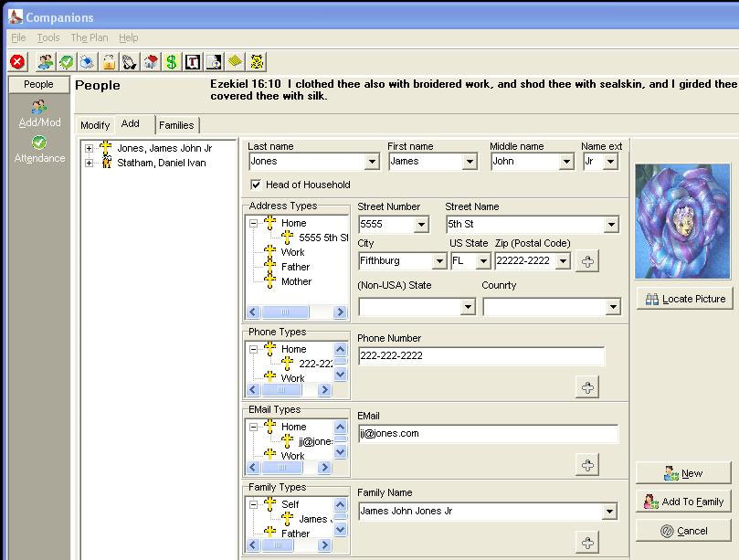Click the padlock toolbar icon
Image resolution: width=739 pixels, height=560 pixels.
tap(109, 62)
